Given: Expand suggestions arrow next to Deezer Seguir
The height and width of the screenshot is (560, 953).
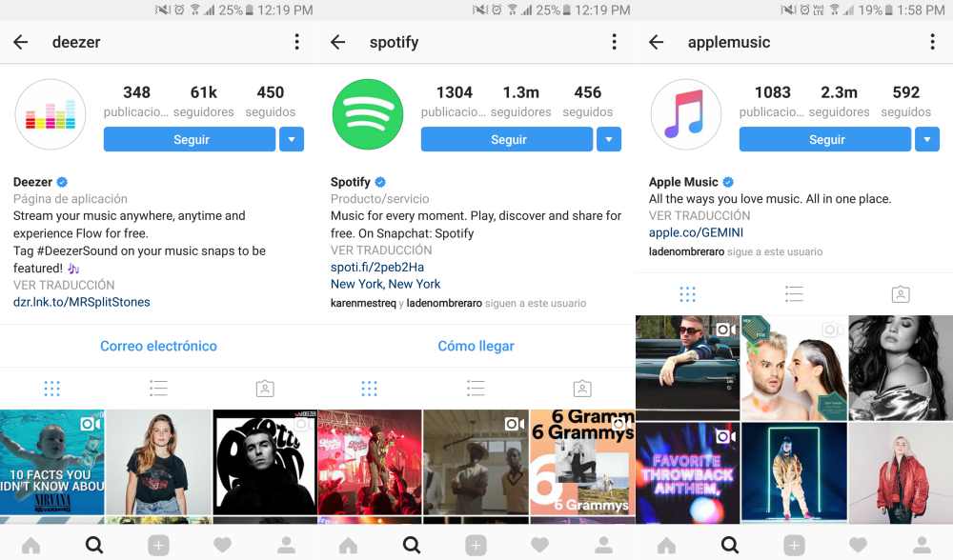Looking at the screenshot, I should (292, 139).
